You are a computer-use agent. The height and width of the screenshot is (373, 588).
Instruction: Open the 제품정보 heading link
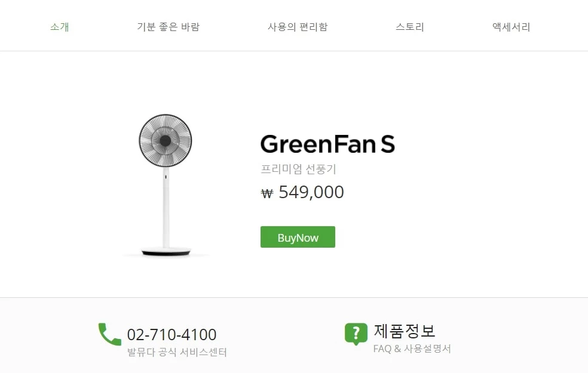pyautogui.click(x=405, y=331)
